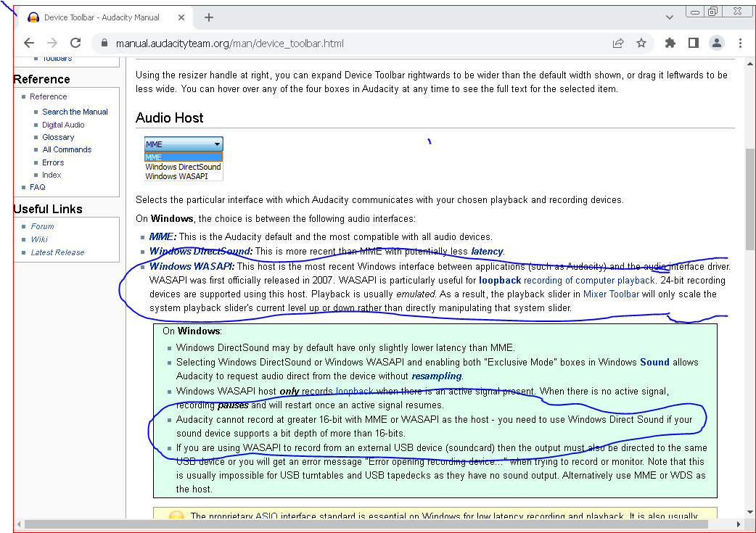Follow the loopback recording of computer playback link
Image resolution: width=756 pixels, height=533 pixels.
point(567,281)
